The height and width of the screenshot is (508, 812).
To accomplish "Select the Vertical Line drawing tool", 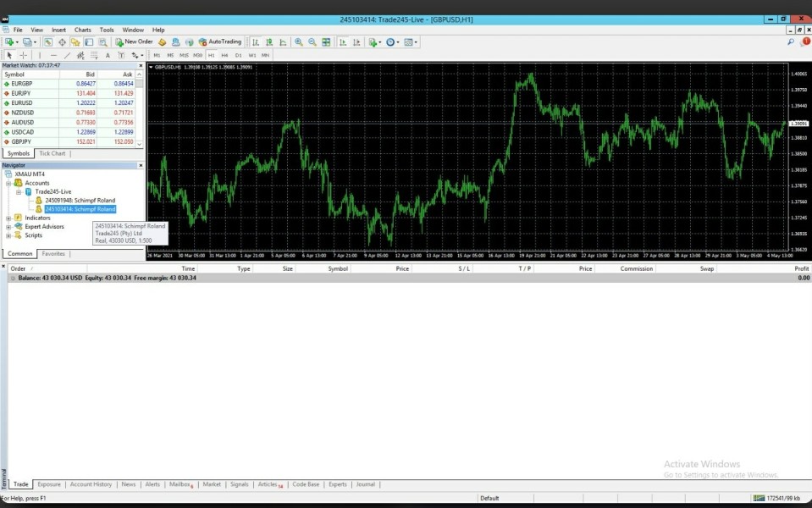I will 40,55.
